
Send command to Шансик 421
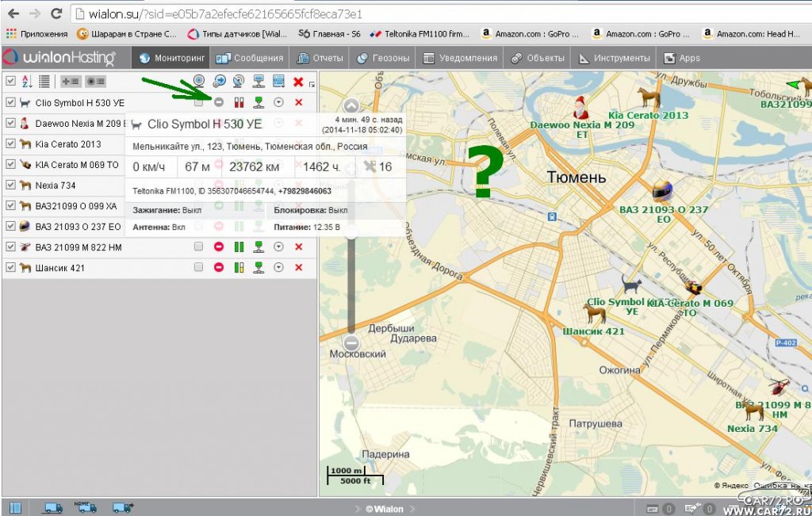tap(259, 267)
